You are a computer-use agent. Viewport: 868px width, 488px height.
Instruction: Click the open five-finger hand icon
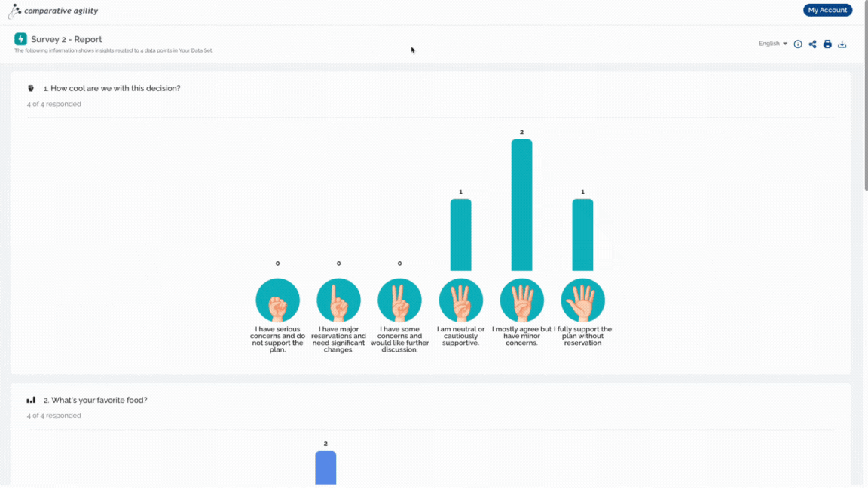click(582, 300)
